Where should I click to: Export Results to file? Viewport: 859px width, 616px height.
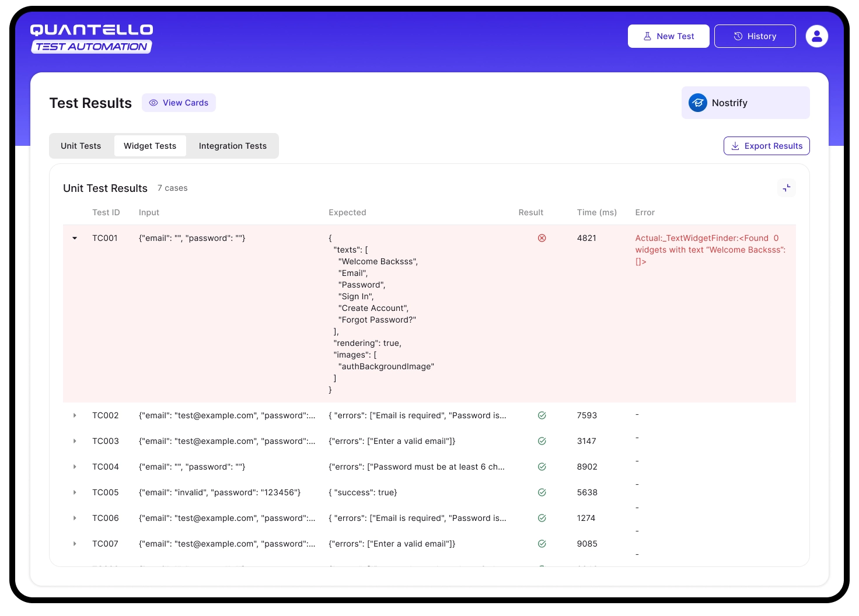pos(767,146)
